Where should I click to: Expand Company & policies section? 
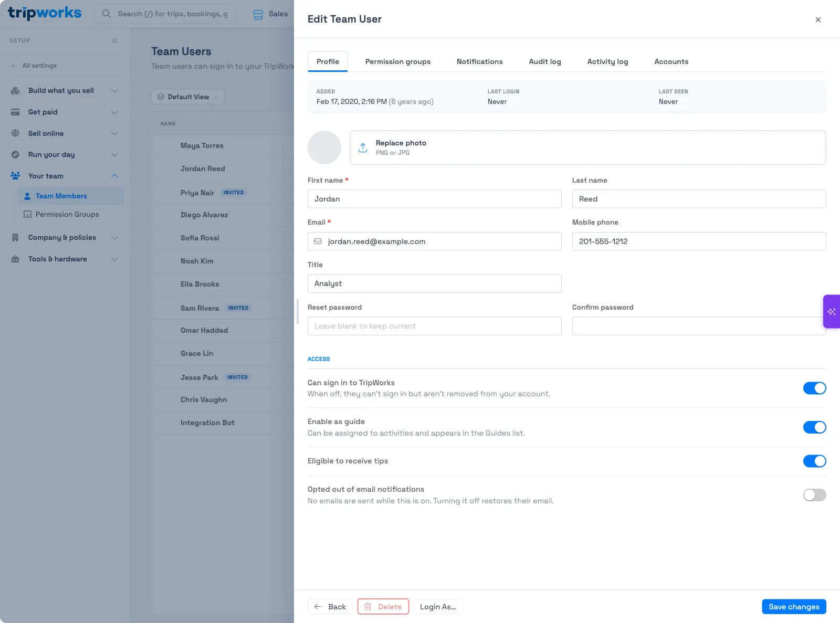coord(114,238)
